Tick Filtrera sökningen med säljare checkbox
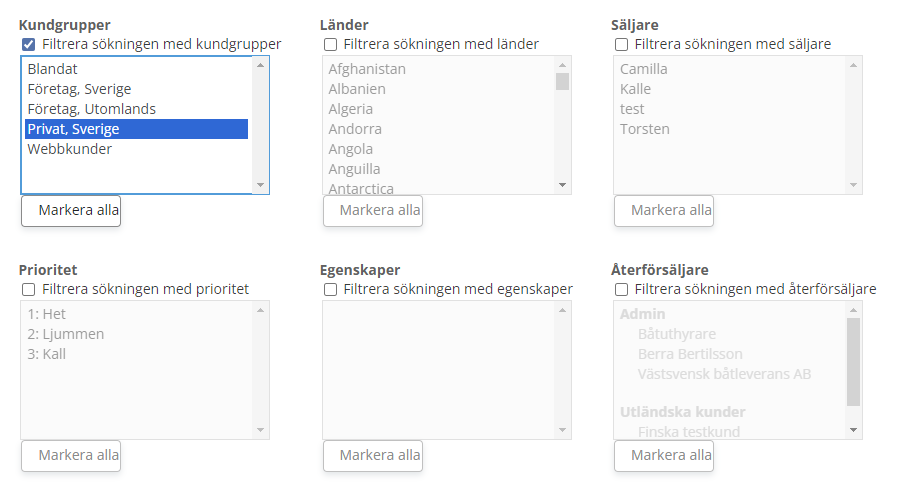This screenshot has height=484, width=912. (621, 44)
